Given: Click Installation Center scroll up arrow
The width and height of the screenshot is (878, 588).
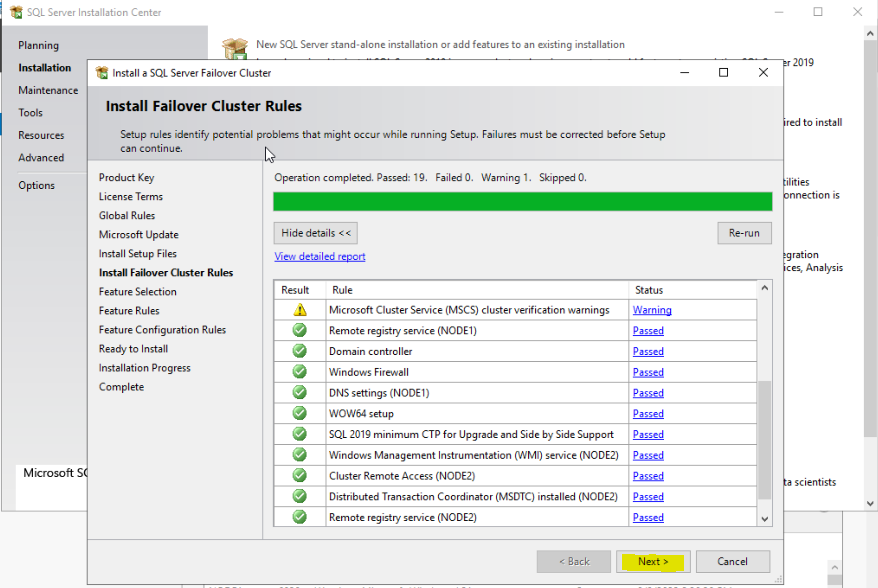Looking at the screenshot, I should (870, 34).
